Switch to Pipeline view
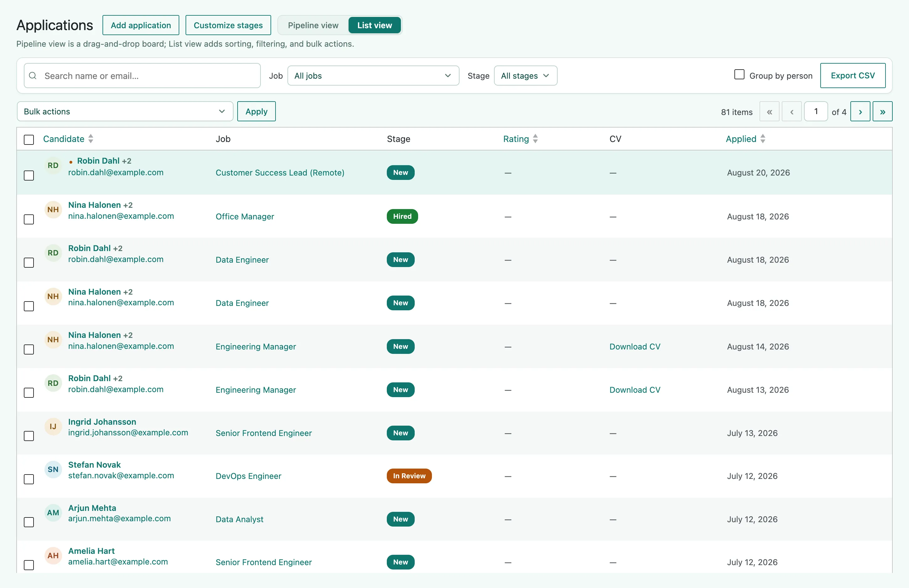Screen dimensions: 909x588 coord(313,25)
